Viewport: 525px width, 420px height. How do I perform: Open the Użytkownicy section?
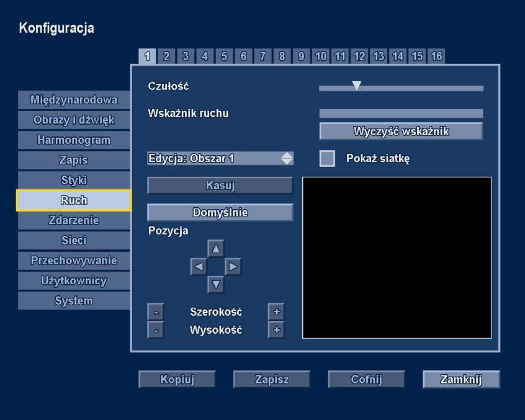click(74, 280)
